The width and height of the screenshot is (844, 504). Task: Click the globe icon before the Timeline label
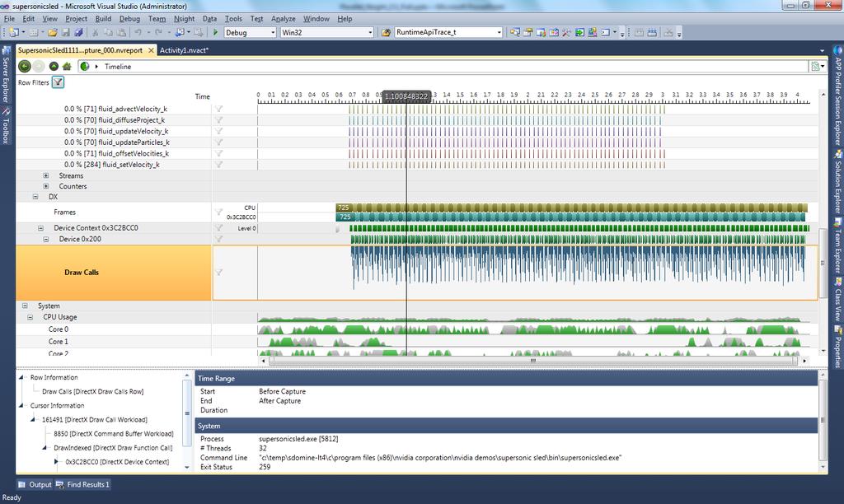click(x=85, y=66)
